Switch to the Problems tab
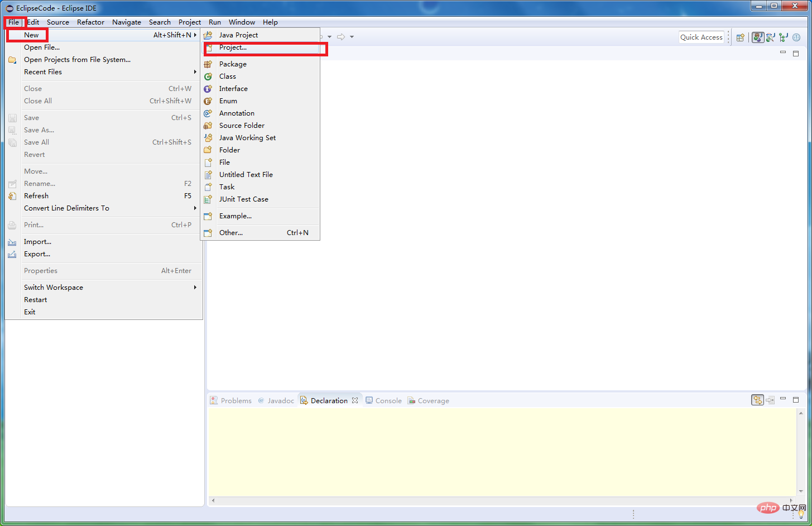 point(230,400)
